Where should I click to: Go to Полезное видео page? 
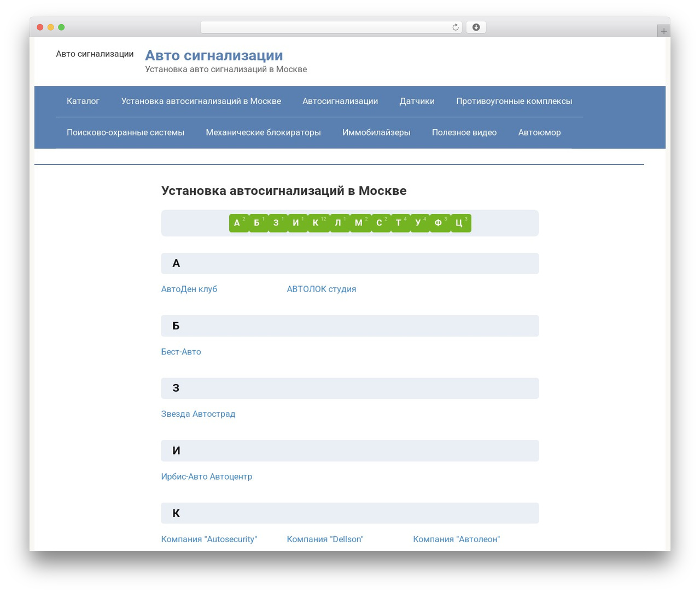point(464,132)
